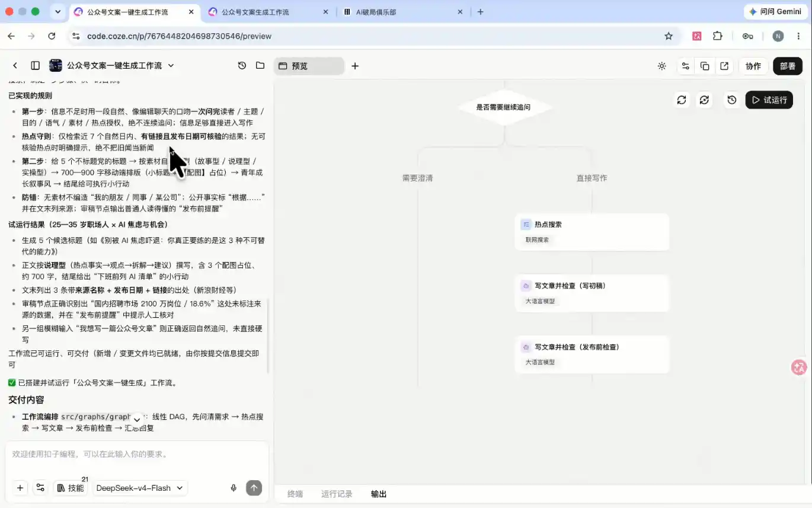The image size is (812, 508).
Task: Click the 直接写作 branch label
Action: pos(592,178)
